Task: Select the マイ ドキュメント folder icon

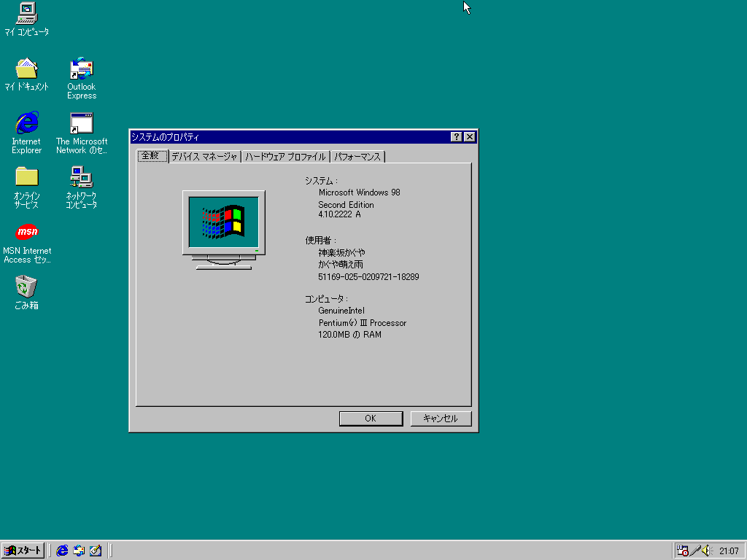Action: coord(26,69)
